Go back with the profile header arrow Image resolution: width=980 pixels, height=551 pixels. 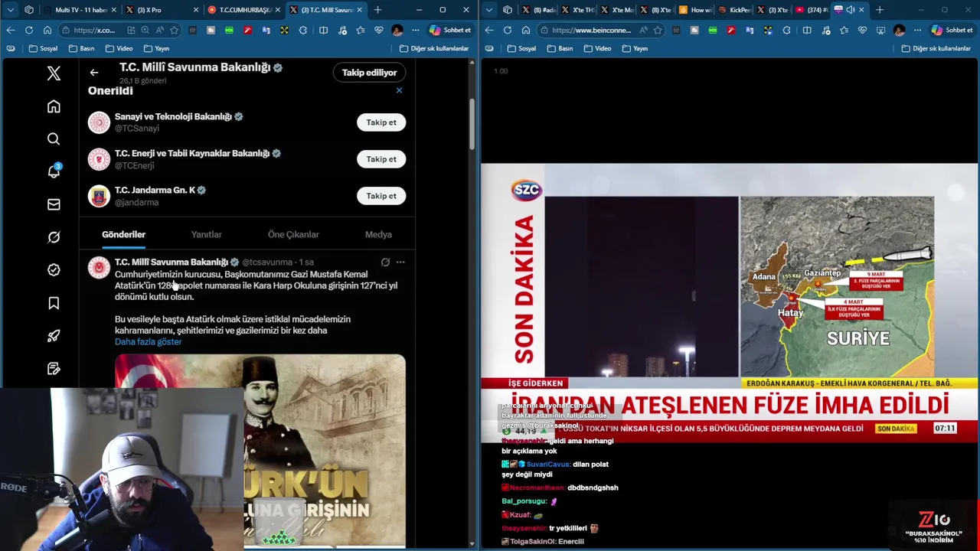coord(94,73)
